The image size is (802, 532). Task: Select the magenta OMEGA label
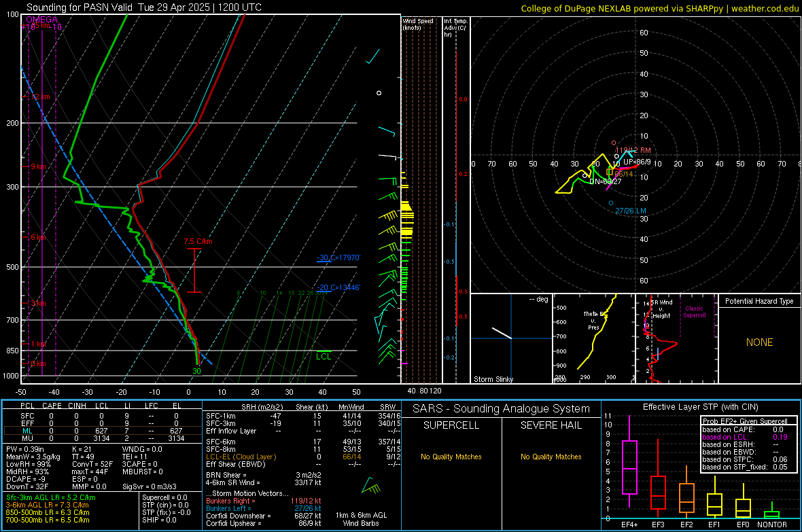(x=41, y=20)
